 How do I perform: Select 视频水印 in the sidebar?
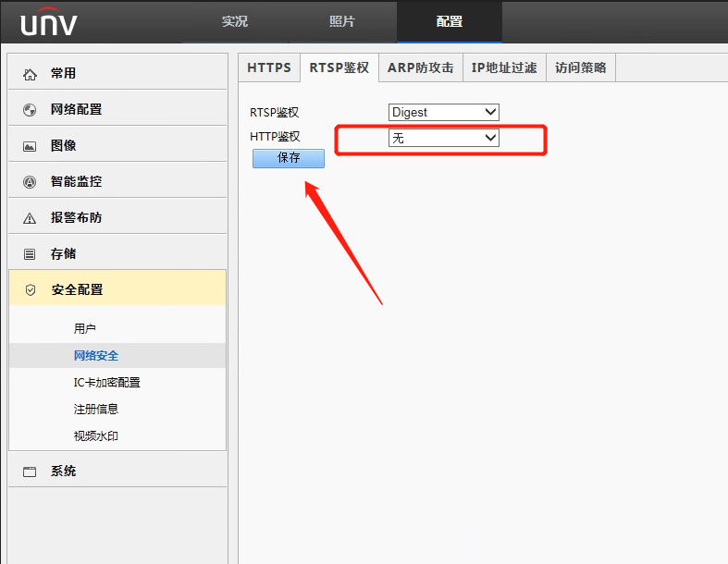pos(96,435)
